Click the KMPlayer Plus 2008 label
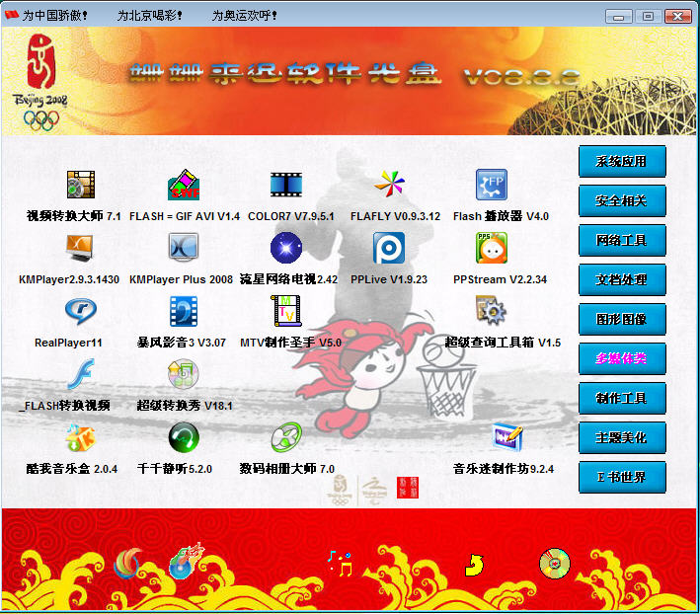This screenshot has width=700, height=614. click(181, 279)
